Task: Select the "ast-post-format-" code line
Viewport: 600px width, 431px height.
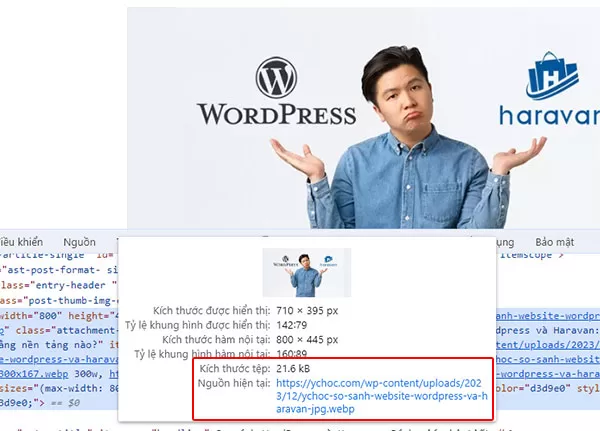Action: point(59,270)
